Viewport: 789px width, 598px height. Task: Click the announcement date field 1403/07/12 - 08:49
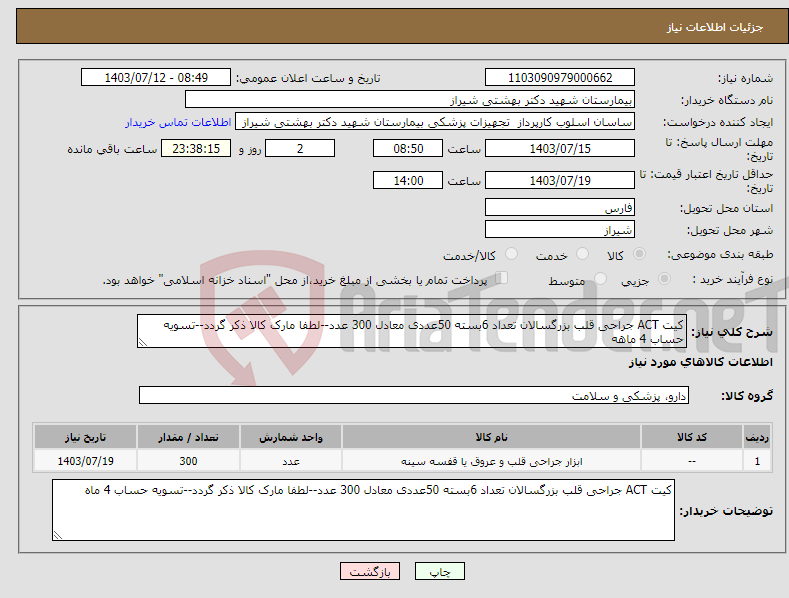pyautogui.click(x=155, y=78)
